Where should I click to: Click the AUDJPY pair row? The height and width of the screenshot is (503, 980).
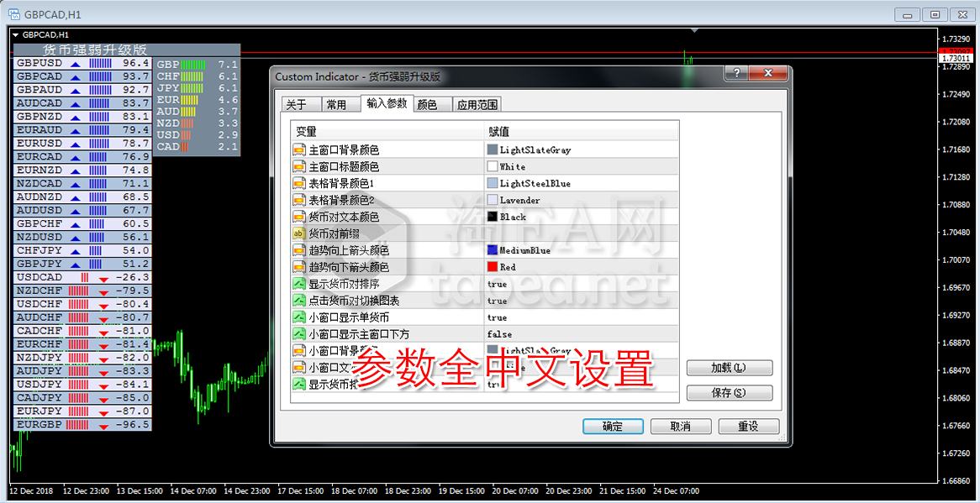coord(82,372)
